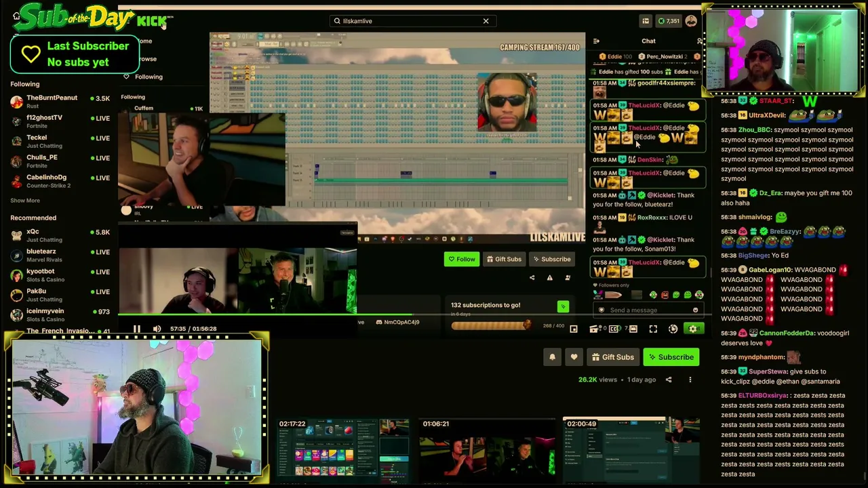Select the Chat tab header

pyautogui.click(x=648, y=41)
